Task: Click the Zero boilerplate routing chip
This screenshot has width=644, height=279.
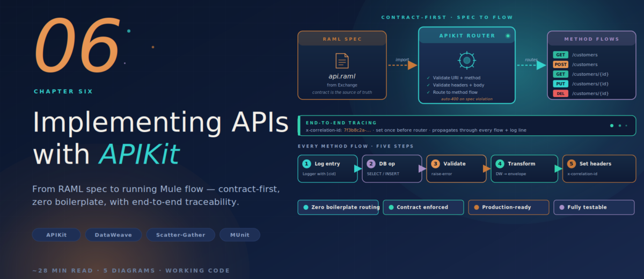Action: tap(339, 207)
